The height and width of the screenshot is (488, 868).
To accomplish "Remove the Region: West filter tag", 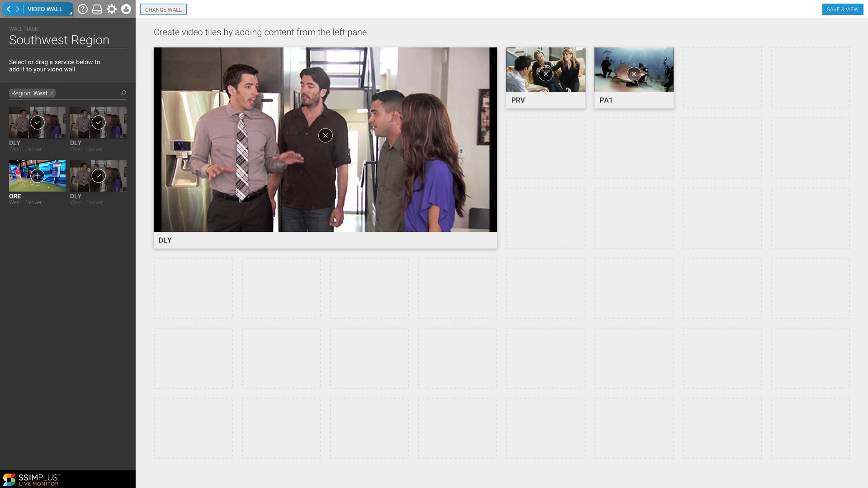I will [x=52, y=94].
